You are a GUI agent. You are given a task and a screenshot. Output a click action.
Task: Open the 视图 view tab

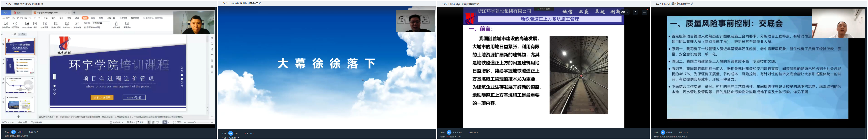(x=101, y=18)
